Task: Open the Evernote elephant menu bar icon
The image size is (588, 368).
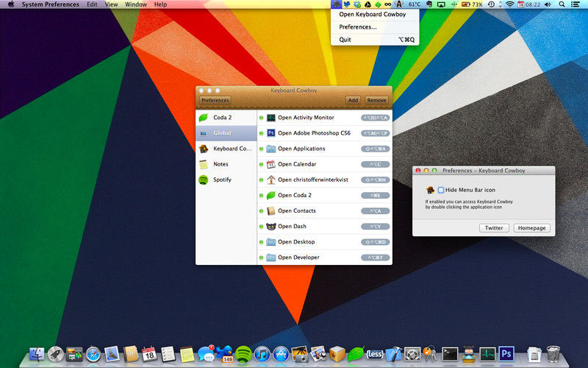Action: 429,4
